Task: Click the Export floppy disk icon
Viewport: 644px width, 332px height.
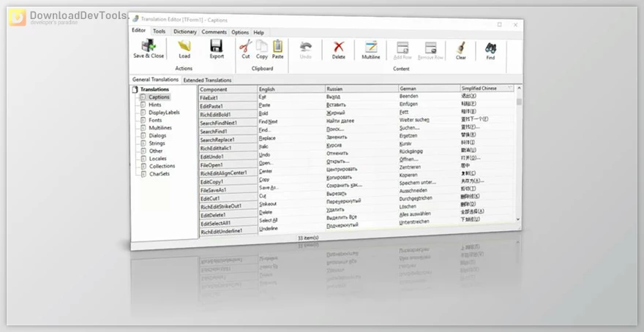Action: coord(217,46)
